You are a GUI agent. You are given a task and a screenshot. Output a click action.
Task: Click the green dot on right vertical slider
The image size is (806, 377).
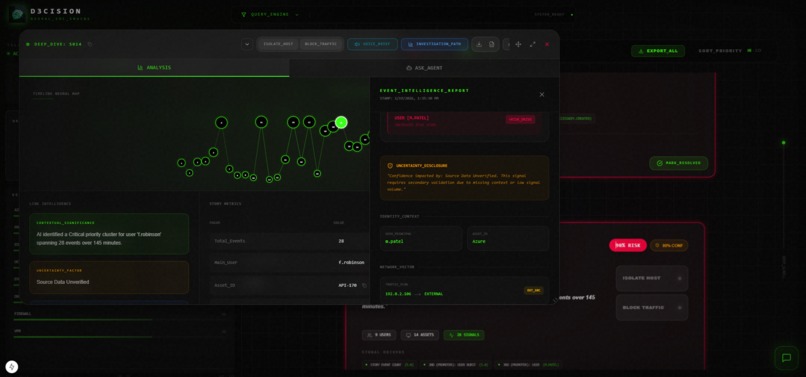click(x=783, y=142)
